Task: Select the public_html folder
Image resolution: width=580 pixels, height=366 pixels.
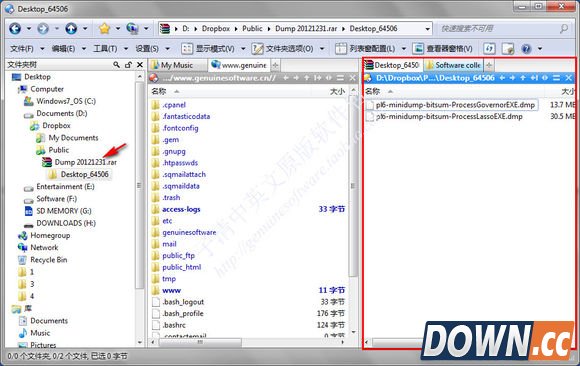Action: [182, 267]
